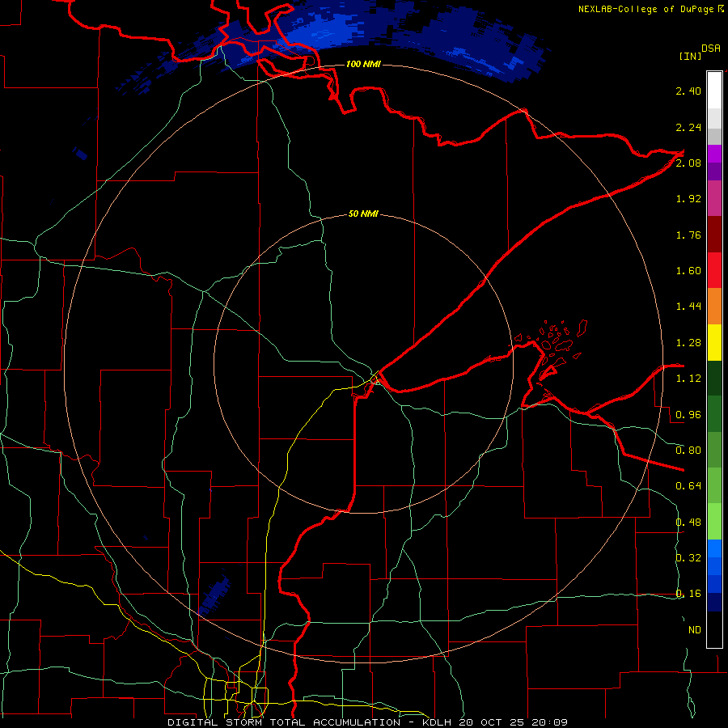Click the [IN] units label
The image size is (728, 728).
tap(690, 56)
